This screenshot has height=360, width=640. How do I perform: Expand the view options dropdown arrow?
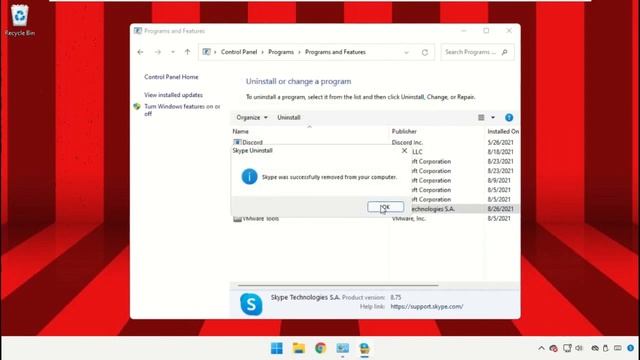(493, 118)
